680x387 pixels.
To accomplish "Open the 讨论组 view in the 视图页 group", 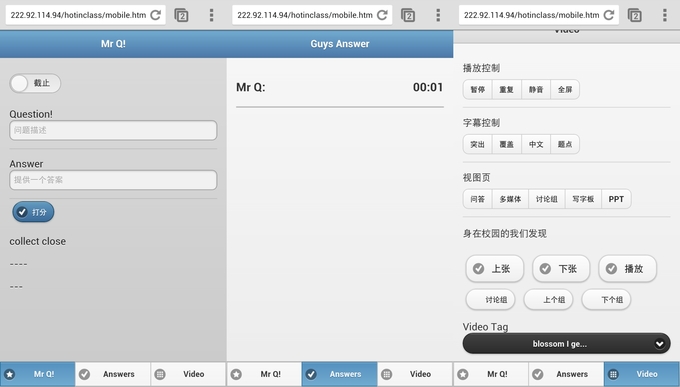I will (547, 199).
